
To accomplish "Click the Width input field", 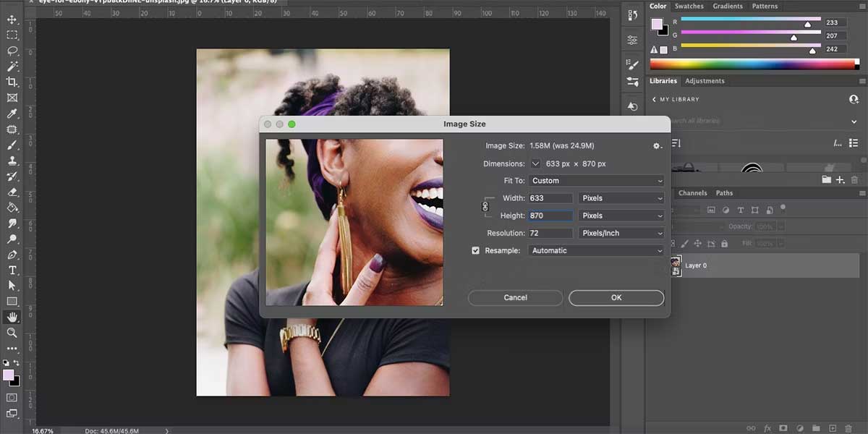I will point(550,198).
